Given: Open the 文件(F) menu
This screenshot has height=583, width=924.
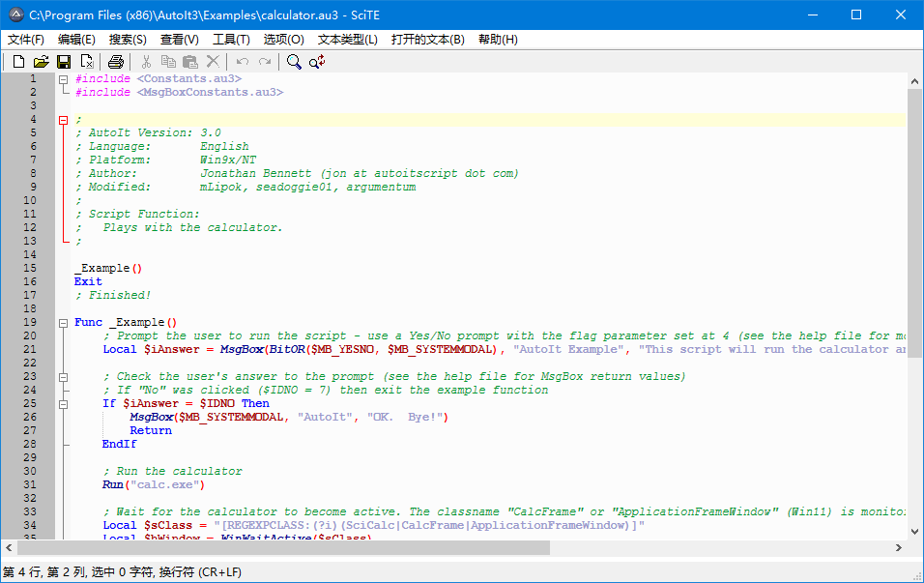Looking at the screenshot, I should tap(26, 40).
